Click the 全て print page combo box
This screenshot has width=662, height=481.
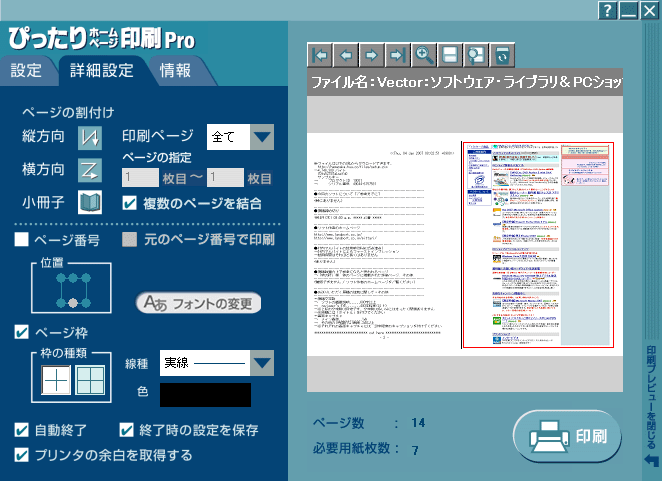coord(240,137)
